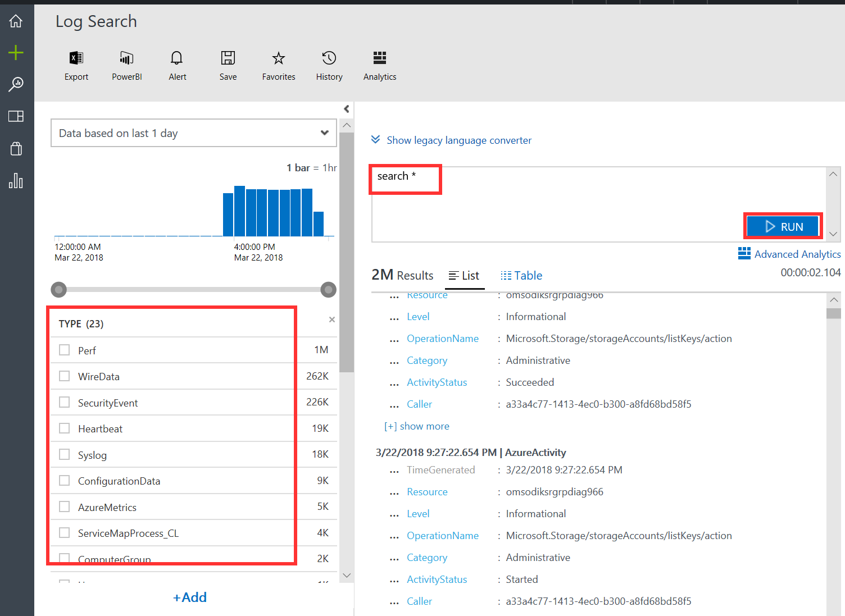Open Advanced Analytics link

click(789, 254)
